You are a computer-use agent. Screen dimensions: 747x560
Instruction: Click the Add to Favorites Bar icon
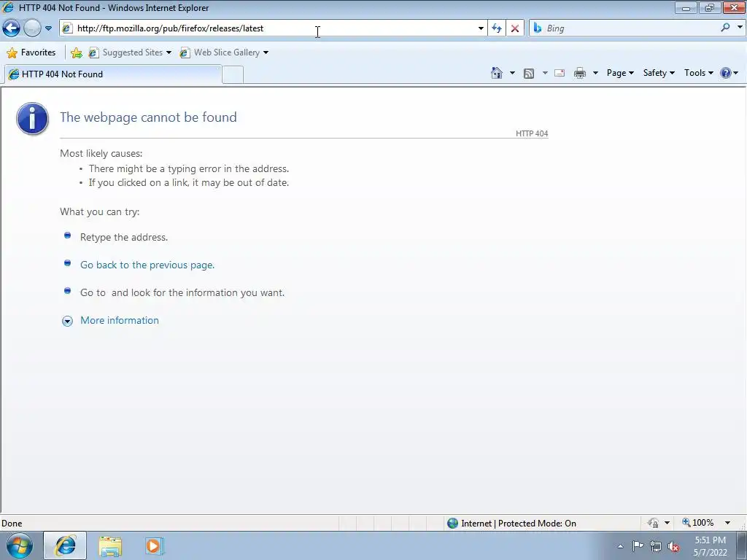coord(76,52)
